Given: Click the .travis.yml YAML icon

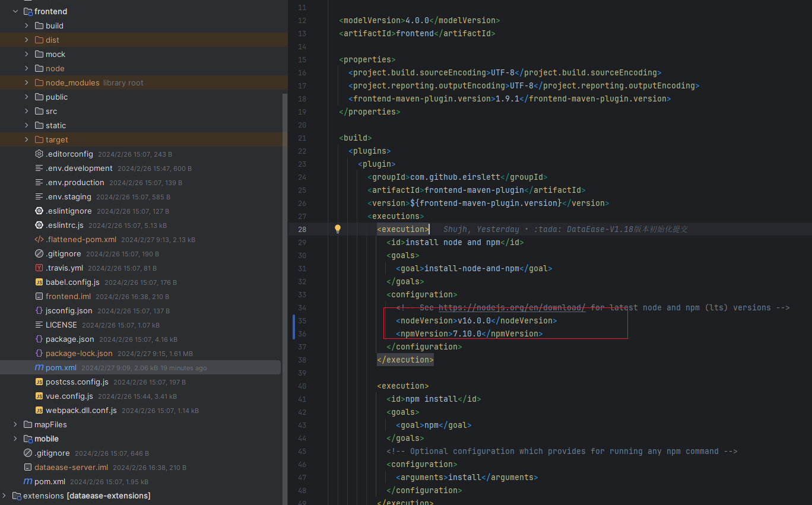Looking at the screenshot, I should (39, 268).
